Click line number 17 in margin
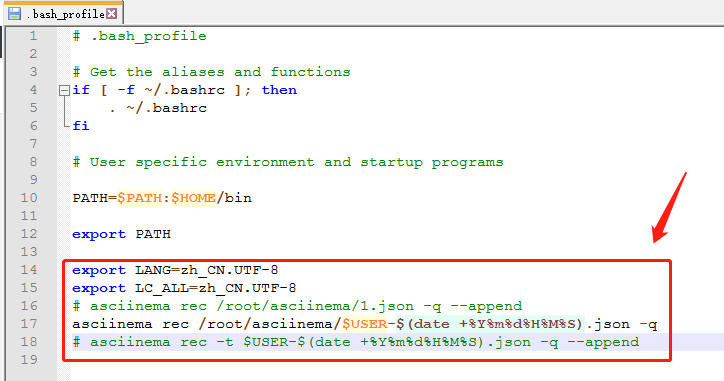 point(29,324)
